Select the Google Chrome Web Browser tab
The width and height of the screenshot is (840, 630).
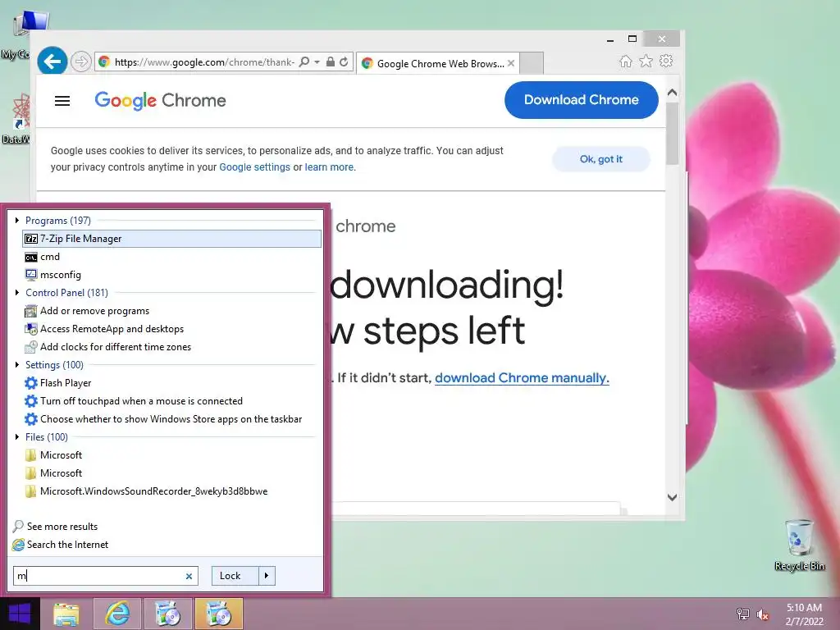tap(438, 63)
